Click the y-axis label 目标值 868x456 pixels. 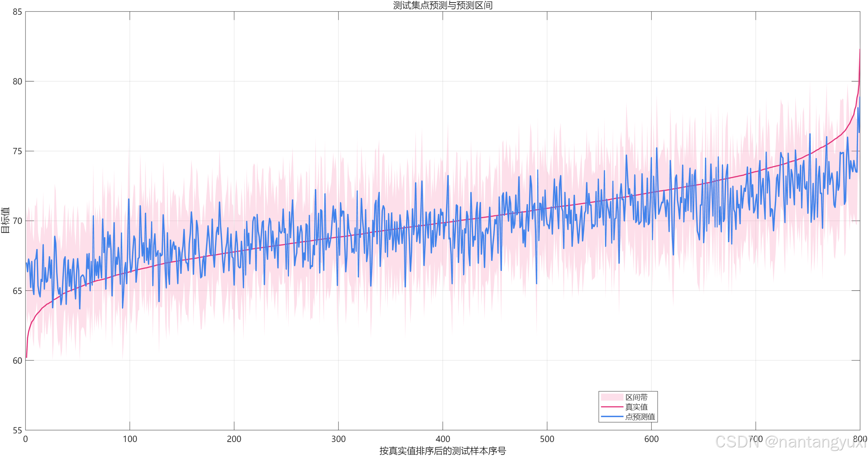click(x=5, y=220)
